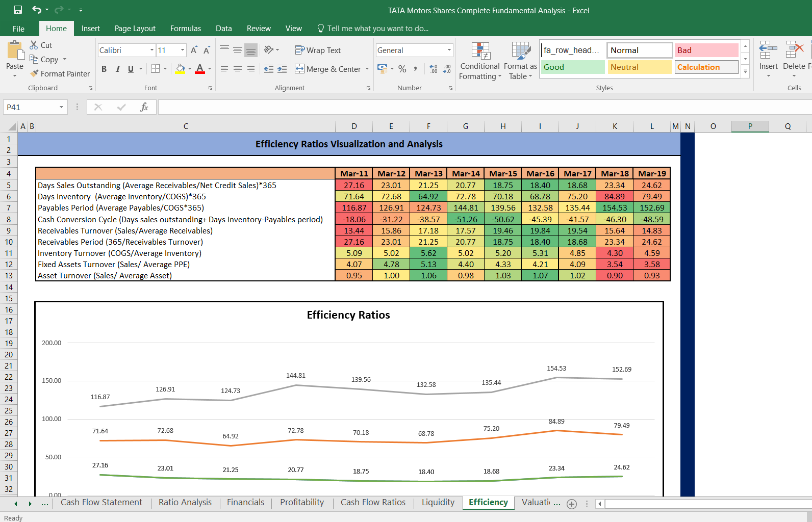Toggle Wrap Text

coord(318,50)
